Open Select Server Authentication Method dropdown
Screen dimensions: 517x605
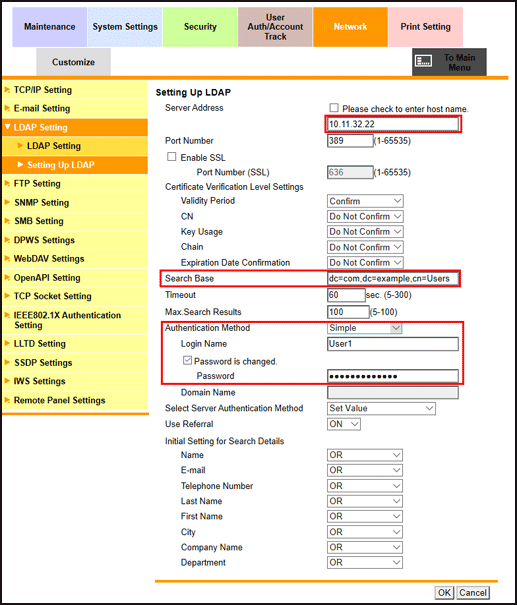coord(381,408)
